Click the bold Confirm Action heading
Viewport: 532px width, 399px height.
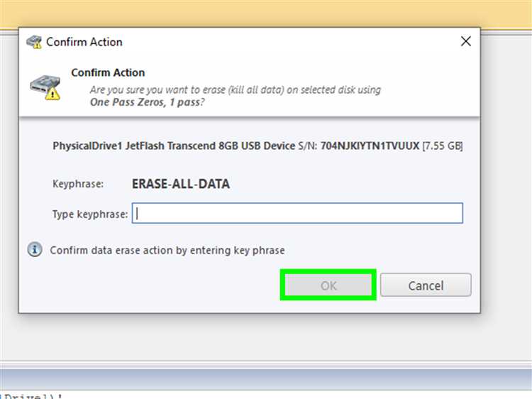[x=108, y=72]
